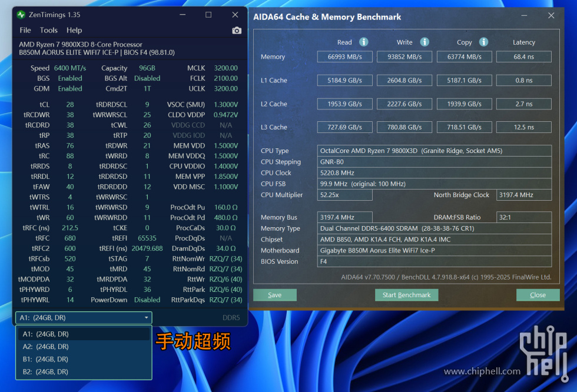The width and height of the screenshot is (577, 392).
Task: Click Motherboard field Gigabyte B850M Aorus
Action: [x=435, y=250]
